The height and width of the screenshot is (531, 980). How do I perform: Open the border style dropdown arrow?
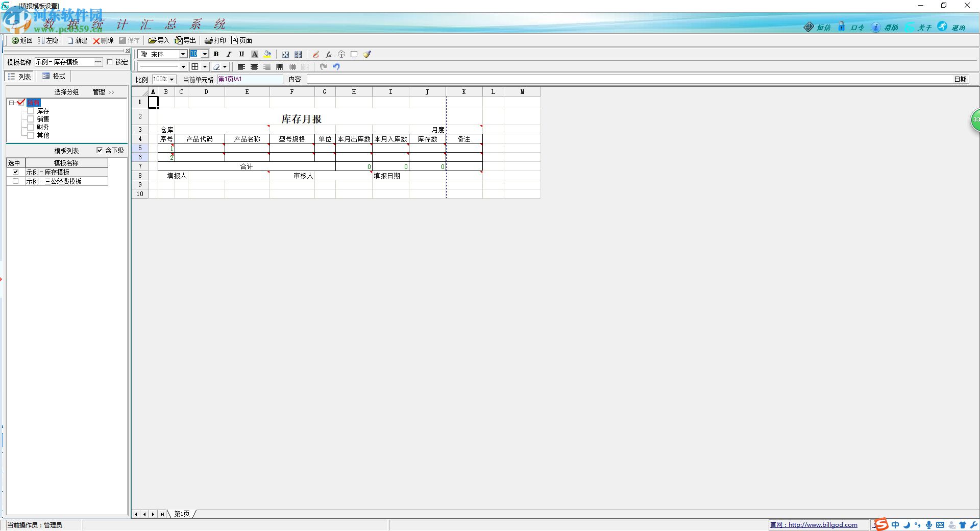point(205,67)
